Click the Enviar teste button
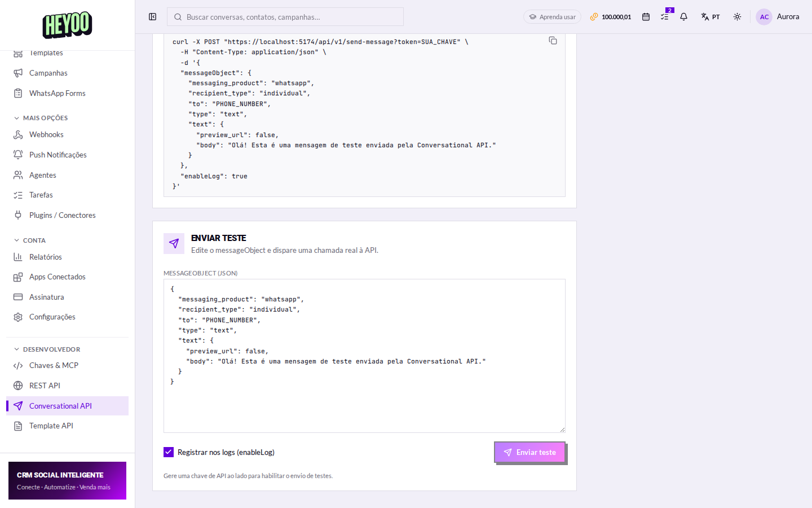Image resolution: width=812 pixels, height=508 pixels. point(529,452)
